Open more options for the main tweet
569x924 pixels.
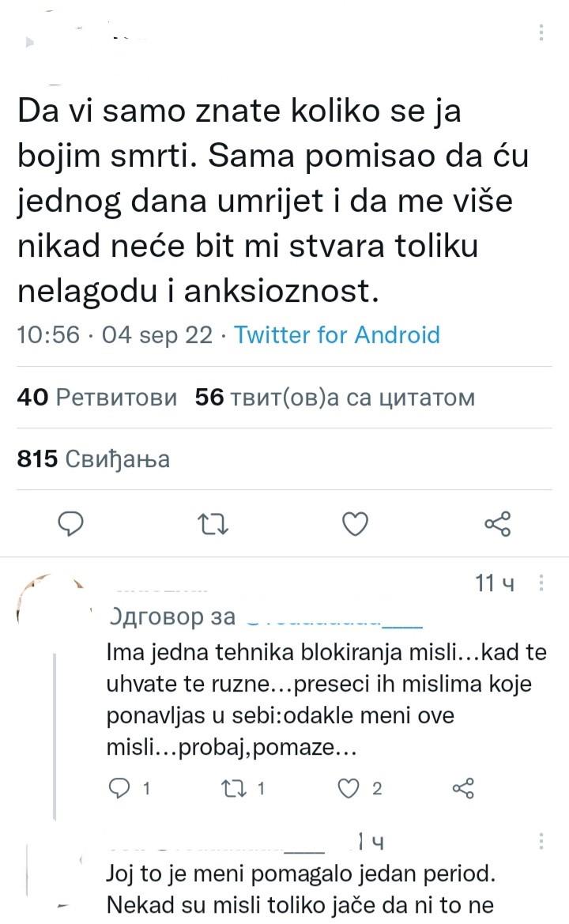click(541, 32)
